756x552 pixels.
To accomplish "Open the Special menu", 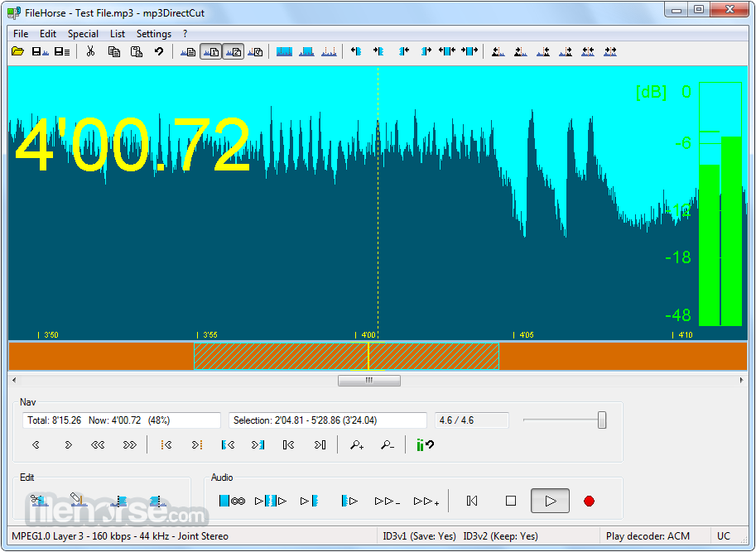I will pos(83,34).
